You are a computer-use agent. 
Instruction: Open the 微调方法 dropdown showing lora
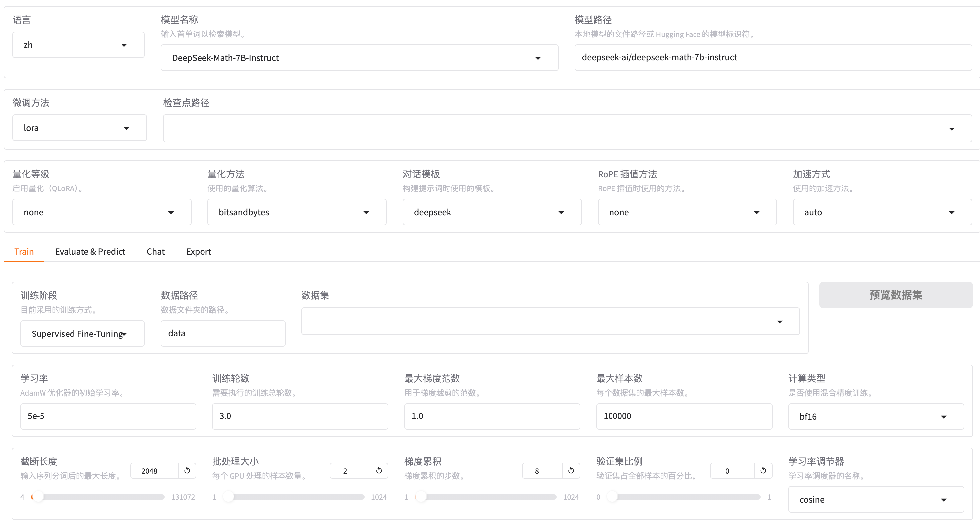click(80, 128)
